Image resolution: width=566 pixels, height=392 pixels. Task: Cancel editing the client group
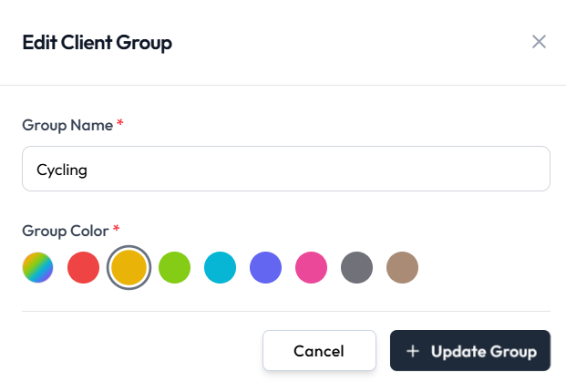tap(320, 350)
